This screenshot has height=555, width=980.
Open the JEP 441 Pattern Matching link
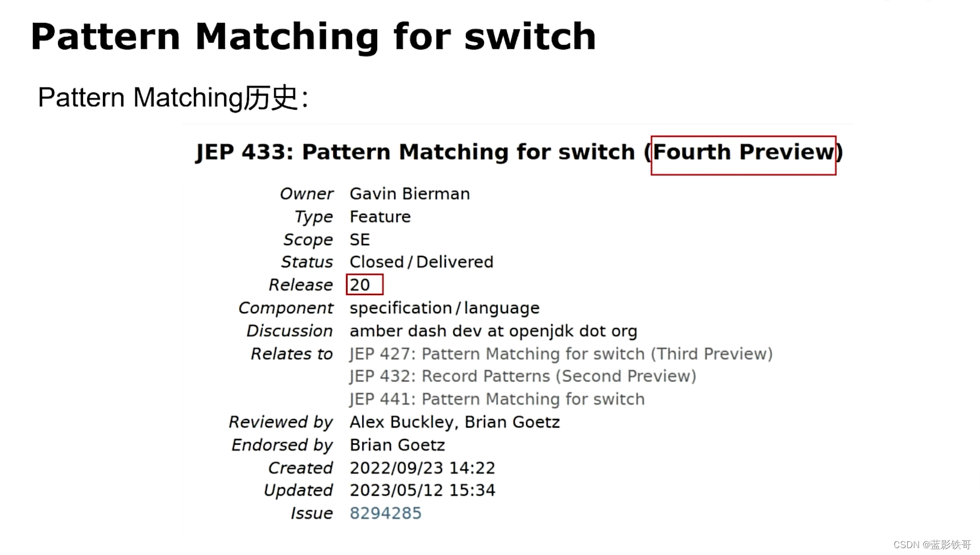[x=497, y=399]
